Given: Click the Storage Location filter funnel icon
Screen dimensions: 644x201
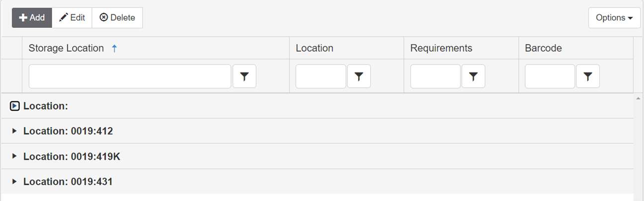Looking at the screenshot, I should tap(244, 76).
